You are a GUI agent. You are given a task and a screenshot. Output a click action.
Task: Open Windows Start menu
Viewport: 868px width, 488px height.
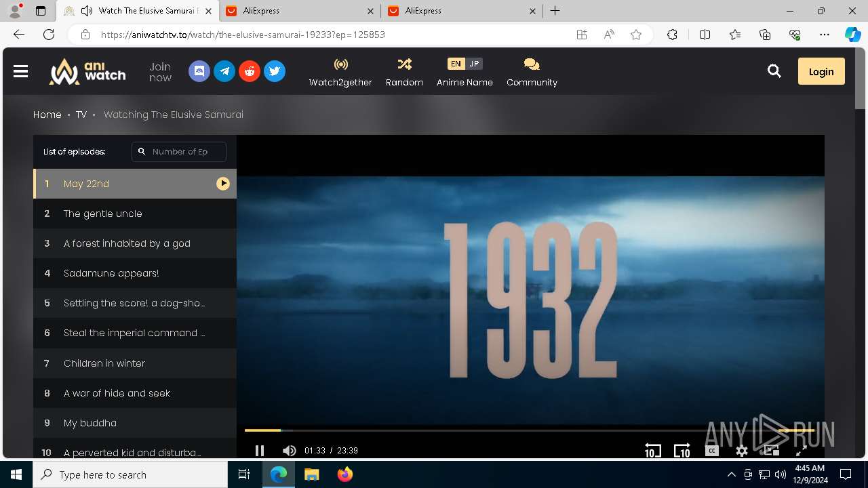[x=16, y=474]
